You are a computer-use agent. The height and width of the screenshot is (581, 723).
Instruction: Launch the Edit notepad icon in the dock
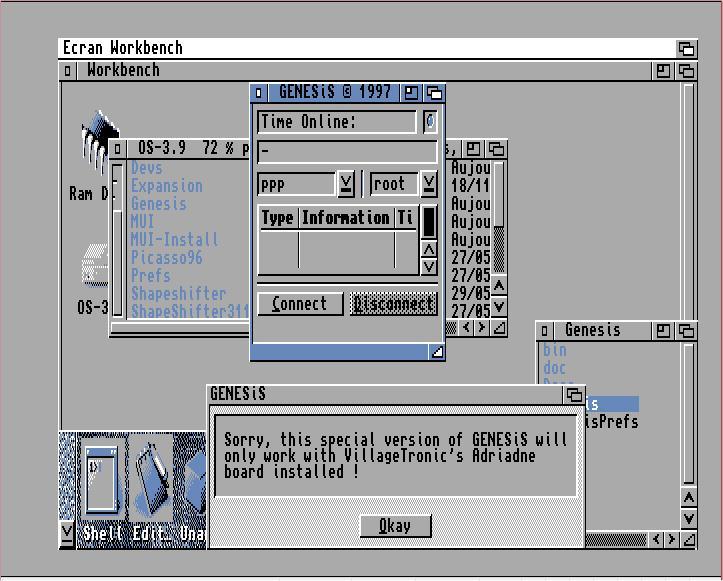tap(153, 480)
